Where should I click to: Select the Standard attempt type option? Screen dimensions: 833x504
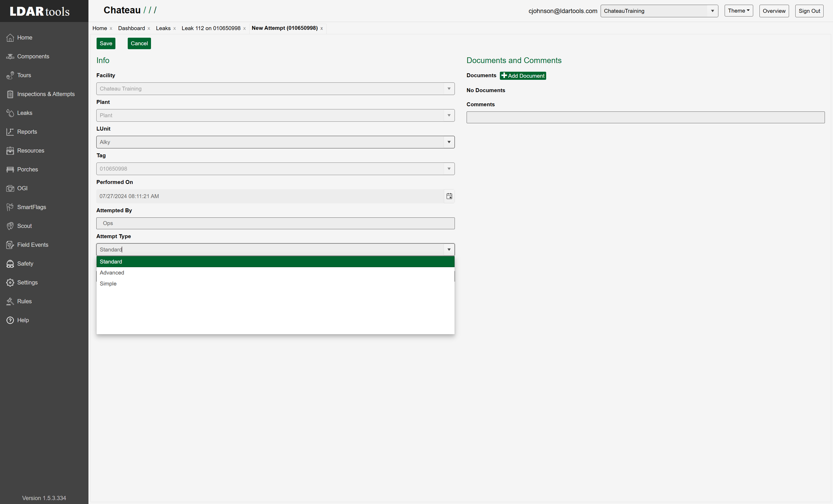(276, 262)
